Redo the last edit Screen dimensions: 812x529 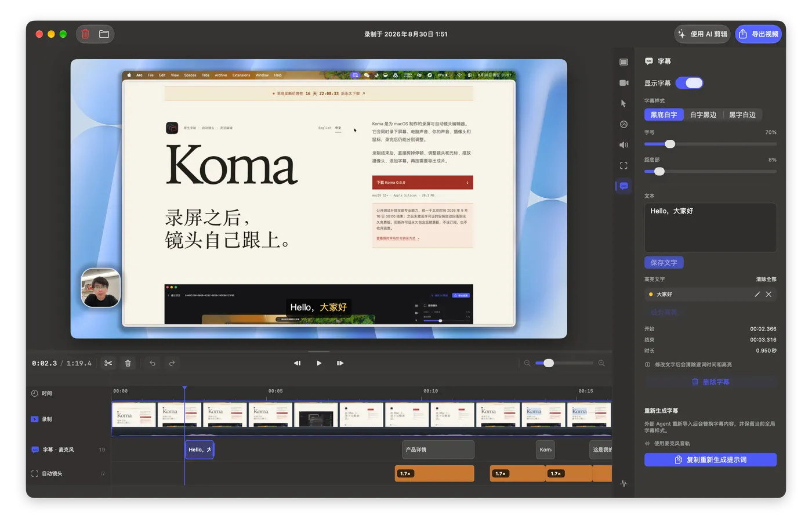172,363
